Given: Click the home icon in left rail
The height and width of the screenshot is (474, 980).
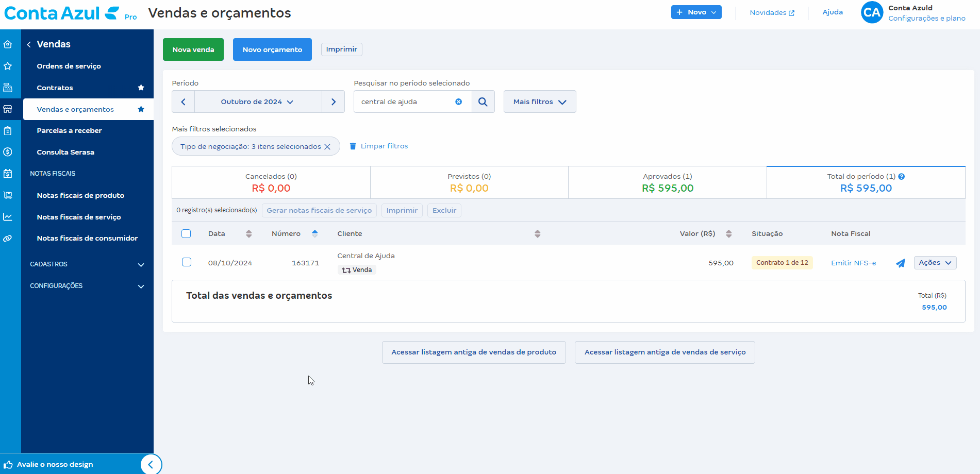Looking at the screenshot, I should click(x=8, y=44).
